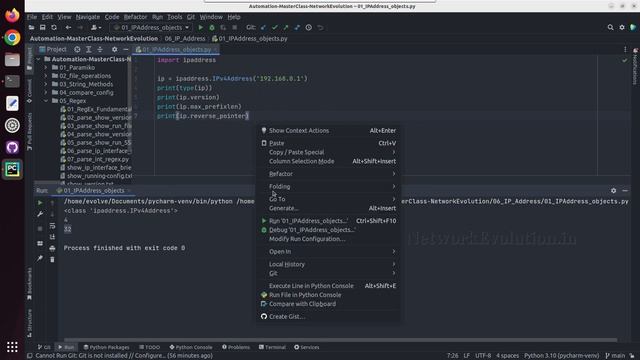Choose Run '01_IPAddress_objects' in context menu
The width and height of the screenshot is (640, 360).
click(x=328, y=221)
